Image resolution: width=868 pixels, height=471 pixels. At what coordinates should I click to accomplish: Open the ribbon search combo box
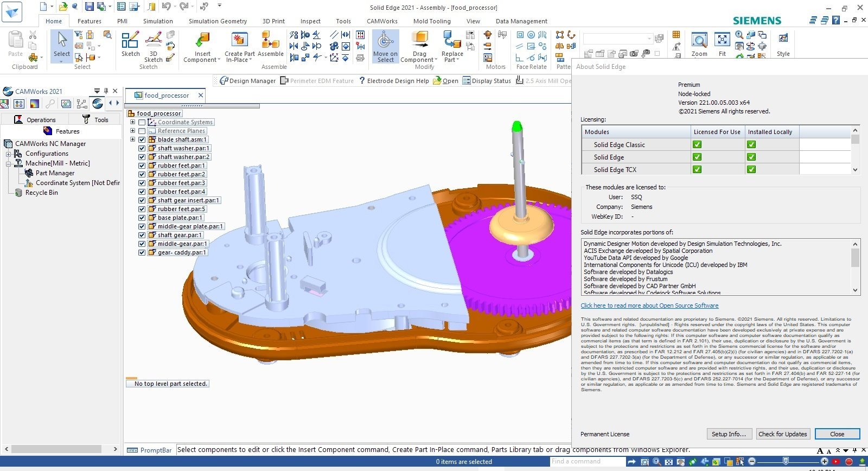click(618, 39)
